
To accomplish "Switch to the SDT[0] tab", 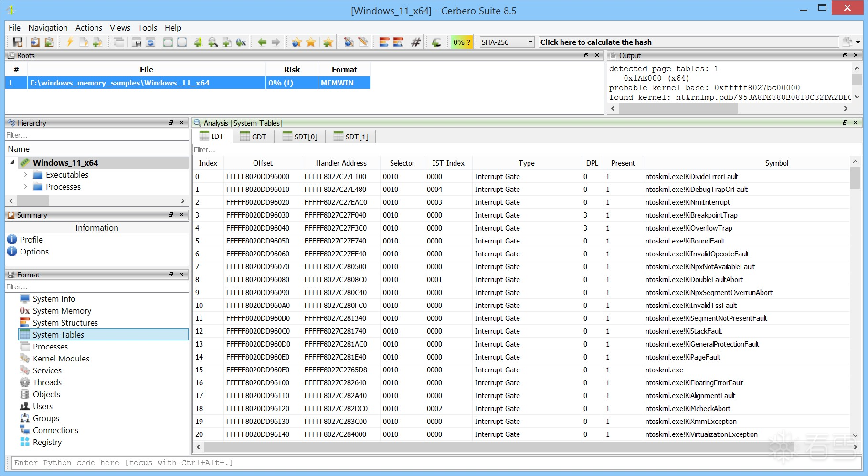I will pyautogui.click(x=300, y=137).
